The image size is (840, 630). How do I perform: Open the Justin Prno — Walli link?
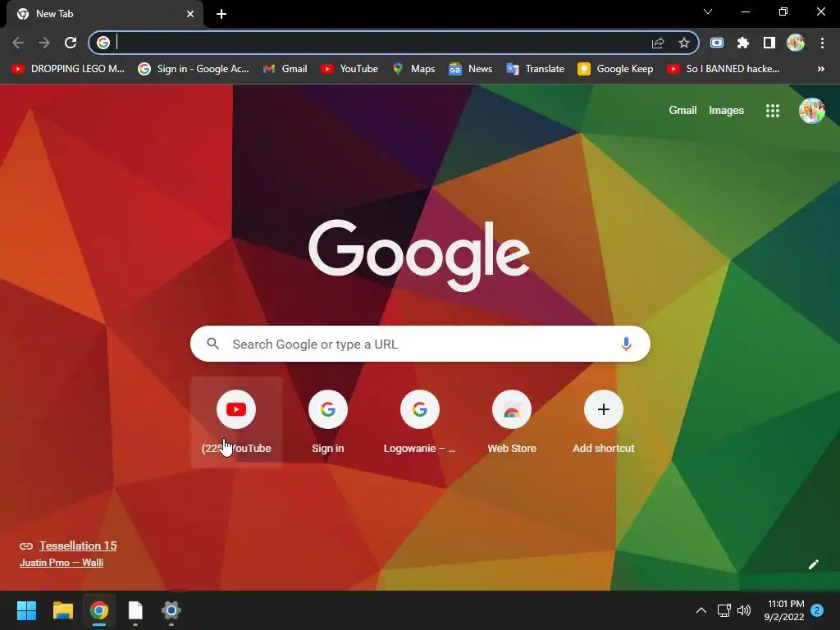61,563
